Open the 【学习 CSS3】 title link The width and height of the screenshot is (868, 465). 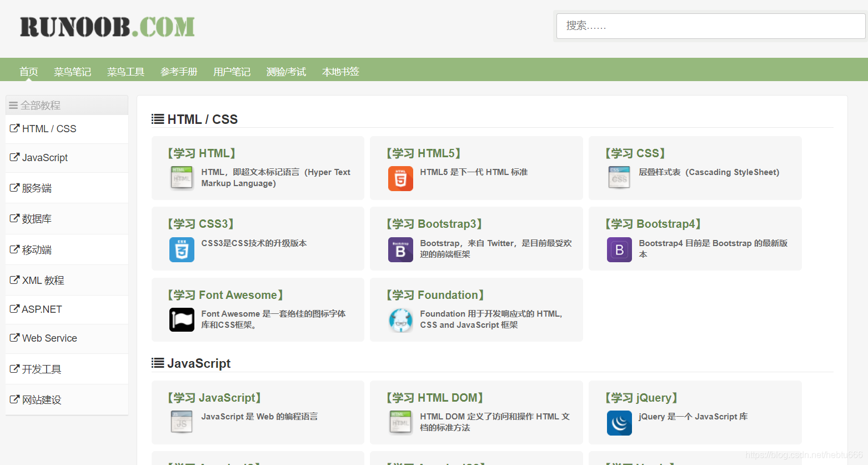[200, 224]
